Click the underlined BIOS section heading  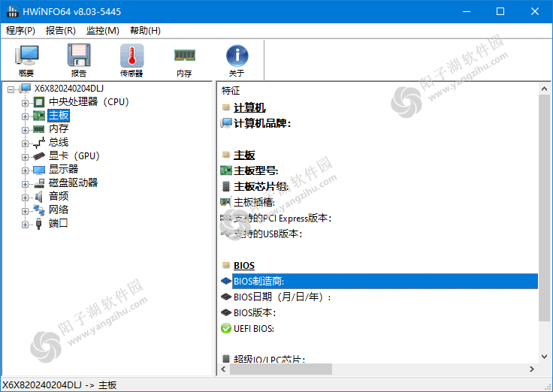pos(244,265)
